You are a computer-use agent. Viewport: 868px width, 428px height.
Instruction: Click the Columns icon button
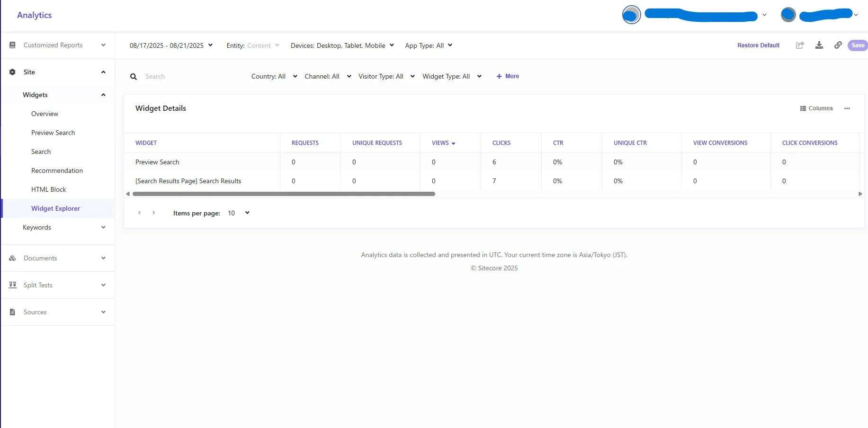816,108
